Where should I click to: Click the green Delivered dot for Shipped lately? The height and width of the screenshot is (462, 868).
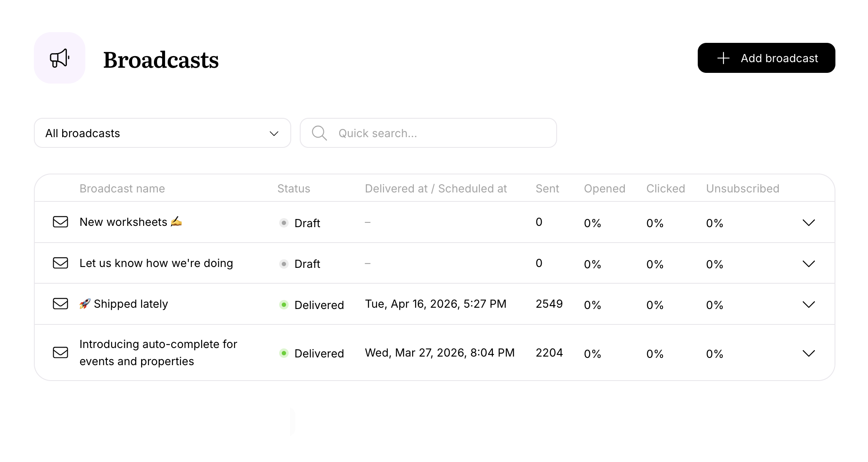click(283, 305)
